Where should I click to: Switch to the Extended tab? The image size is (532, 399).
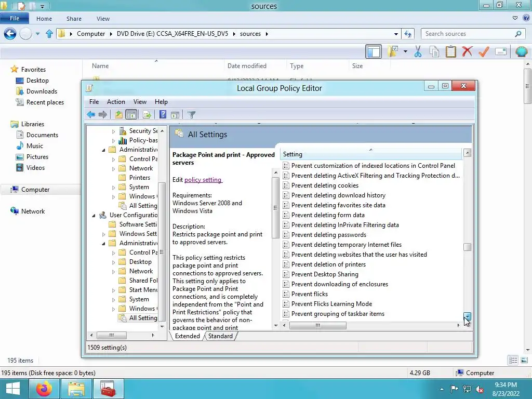click(187, 336)
